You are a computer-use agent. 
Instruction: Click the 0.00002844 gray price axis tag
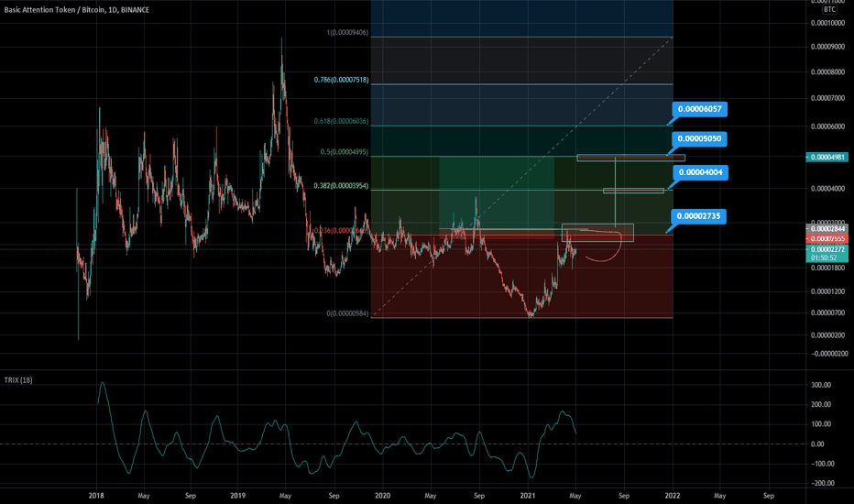827,229
